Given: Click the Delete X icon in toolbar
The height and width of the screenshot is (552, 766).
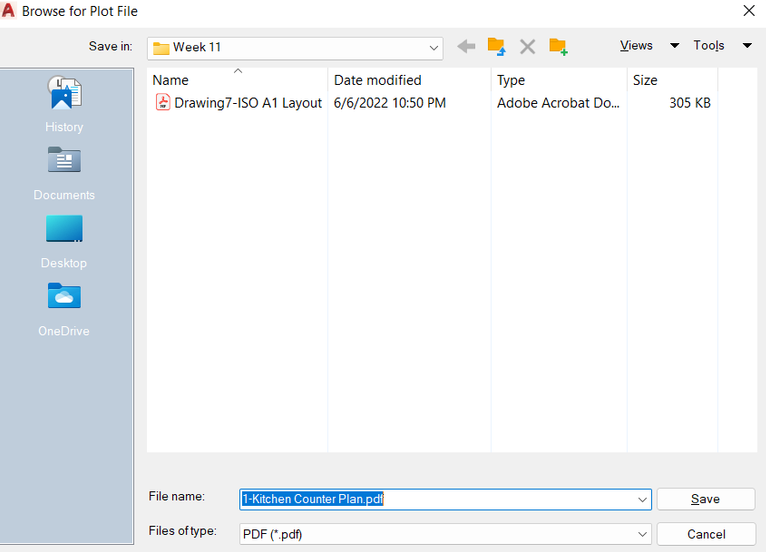Looking at the screenshot, I should tap(527, 47).
